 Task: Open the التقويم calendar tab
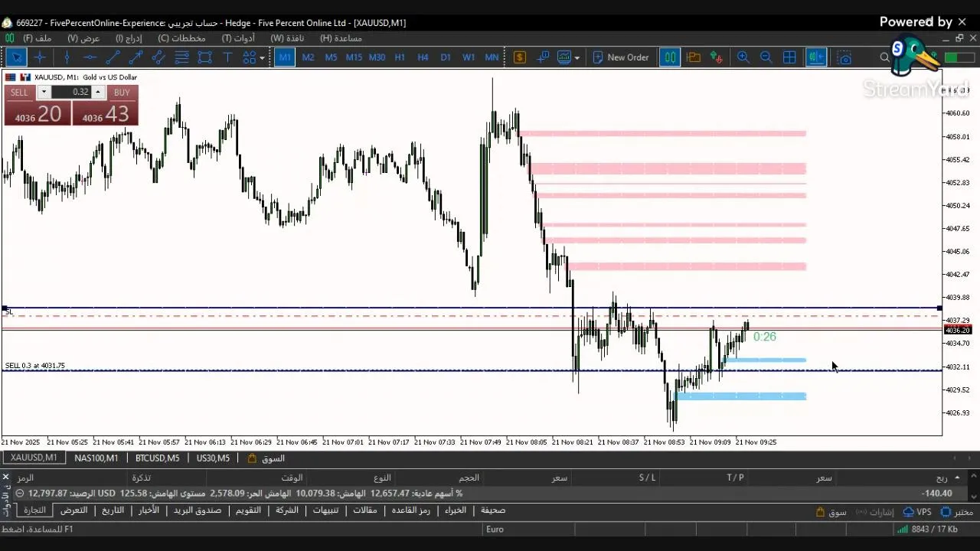click(248, 510)
